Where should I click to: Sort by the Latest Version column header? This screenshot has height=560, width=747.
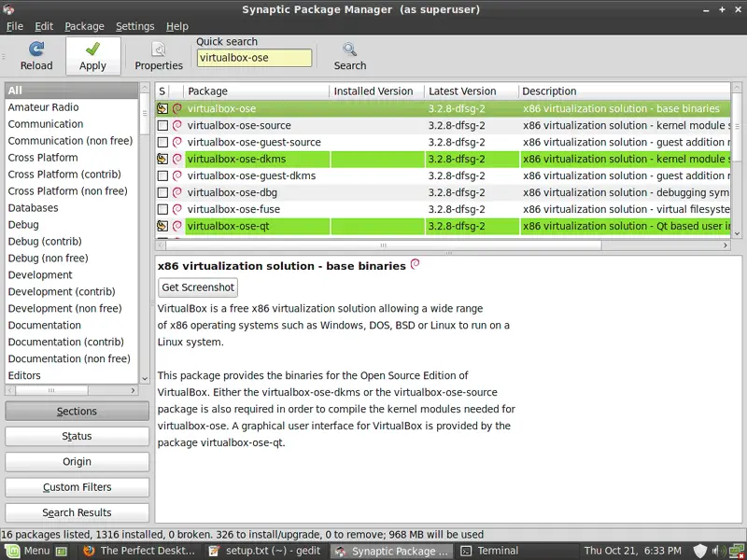coord(472,91)
